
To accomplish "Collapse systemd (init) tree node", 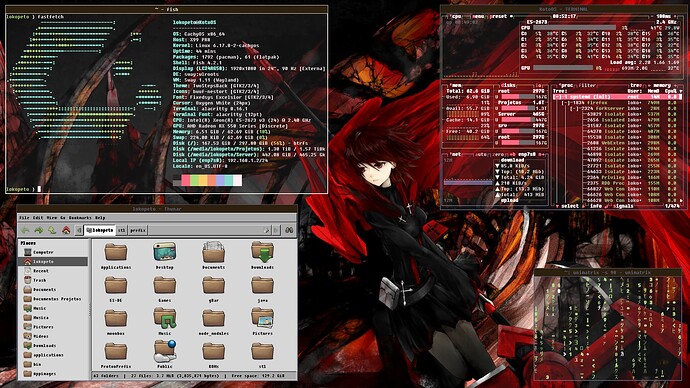I will tap(558, 97).
